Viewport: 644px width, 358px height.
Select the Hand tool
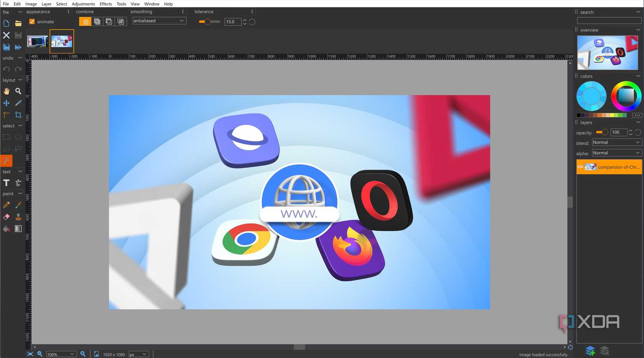(6, 91)
